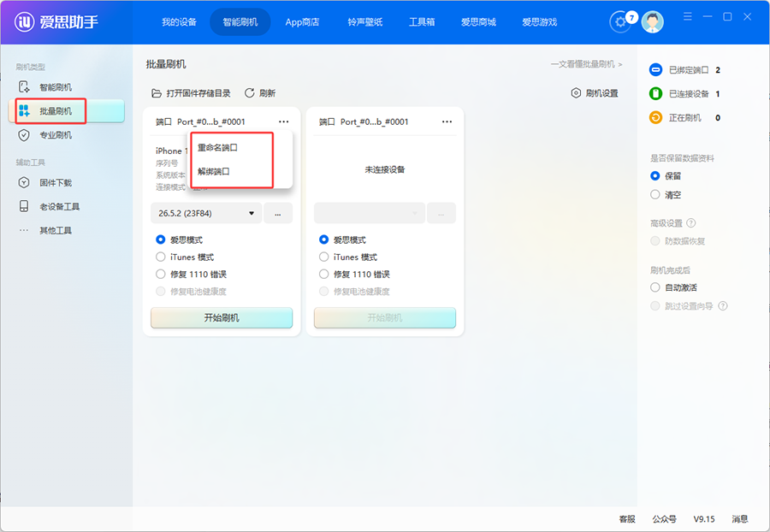Open the three-dot menu of the unconnected port card
The width and height of the screenshot is (770, 532).
447,121
